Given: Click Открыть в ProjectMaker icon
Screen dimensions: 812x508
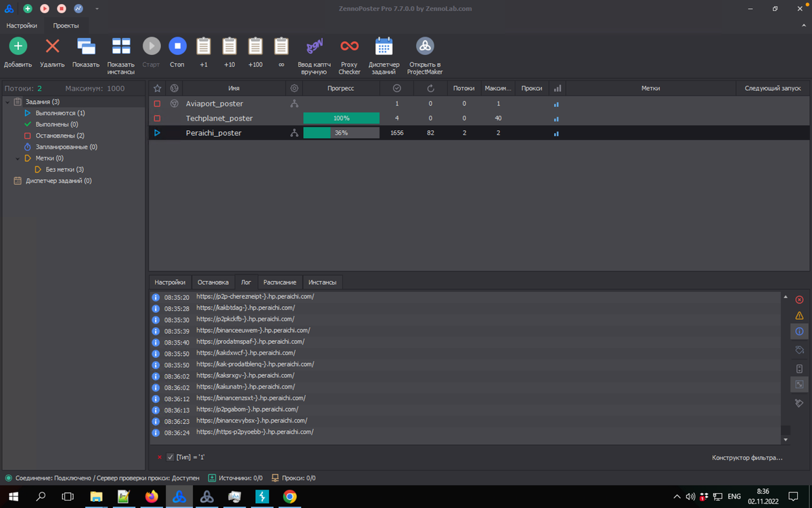Looking at the screenshot, I should coord(425,46).
